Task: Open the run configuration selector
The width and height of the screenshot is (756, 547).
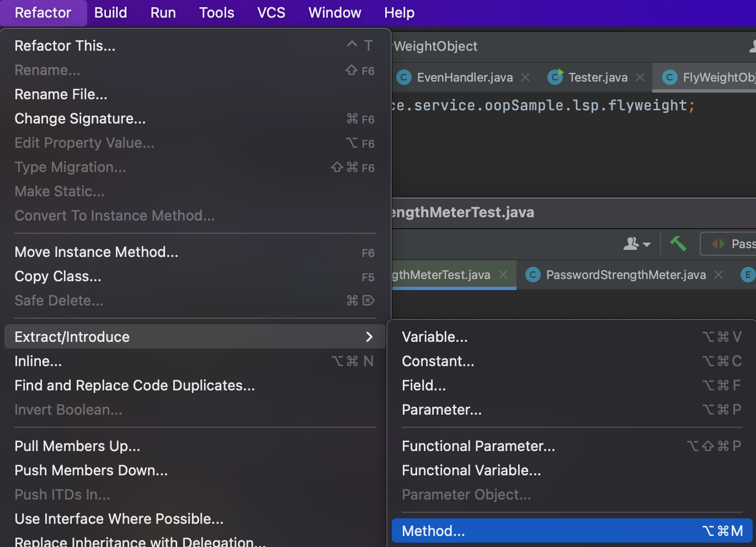Action: tap(728, 244)
